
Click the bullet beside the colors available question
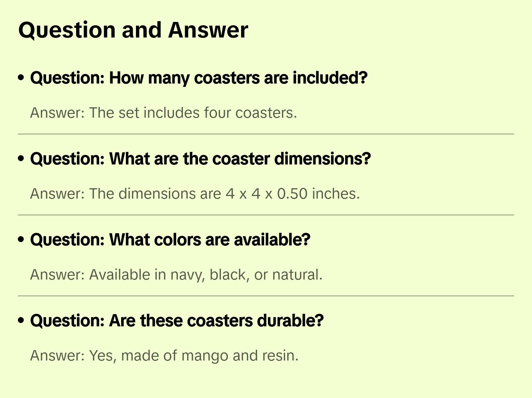pos(21,239)
